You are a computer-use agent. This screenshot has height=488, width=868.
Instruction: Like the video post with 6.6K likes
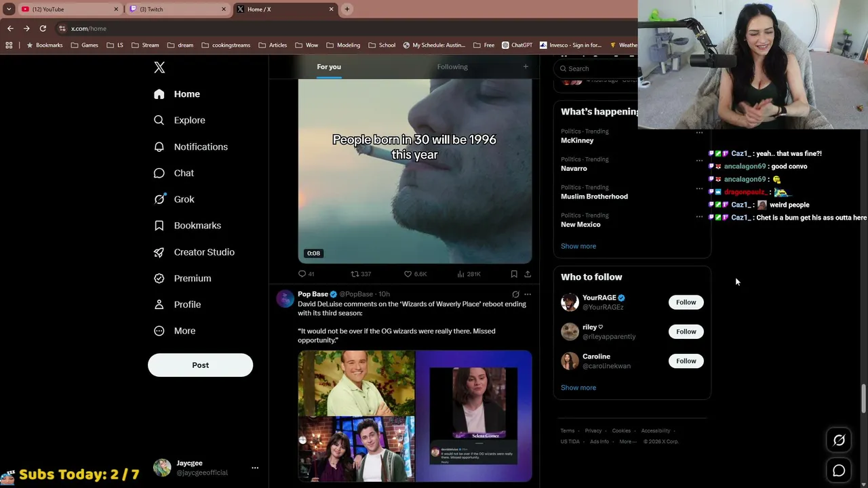pyautogui.click(x=415, y=274)
